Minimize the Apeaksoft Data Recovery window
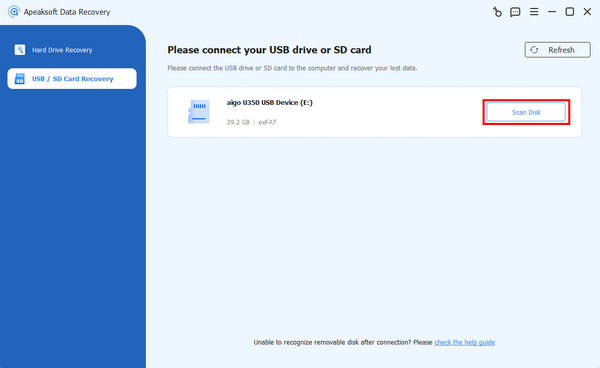 pos(551,12)
